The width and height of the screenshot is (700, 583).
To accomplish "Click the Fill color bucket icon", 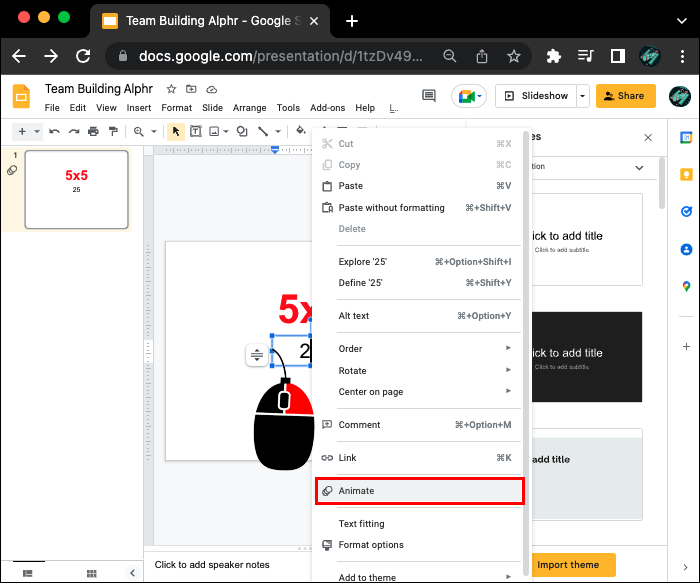I will click(300, 131).
